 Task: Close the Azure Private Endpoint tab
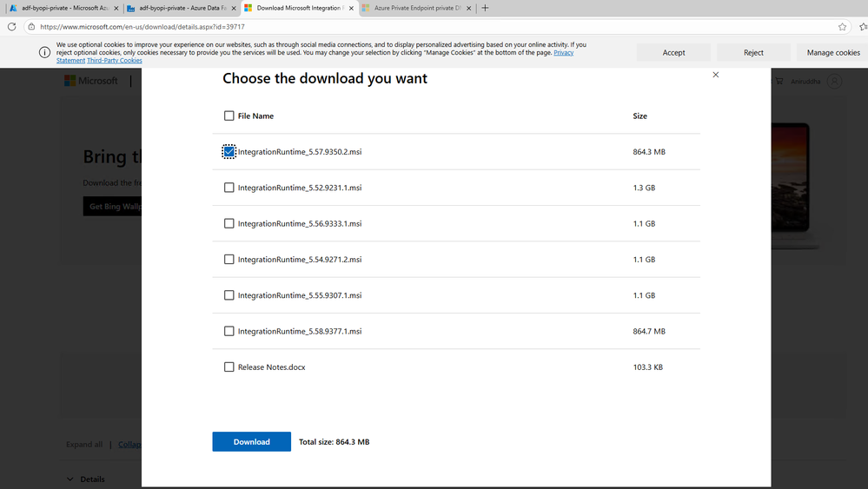coord(469,9)
